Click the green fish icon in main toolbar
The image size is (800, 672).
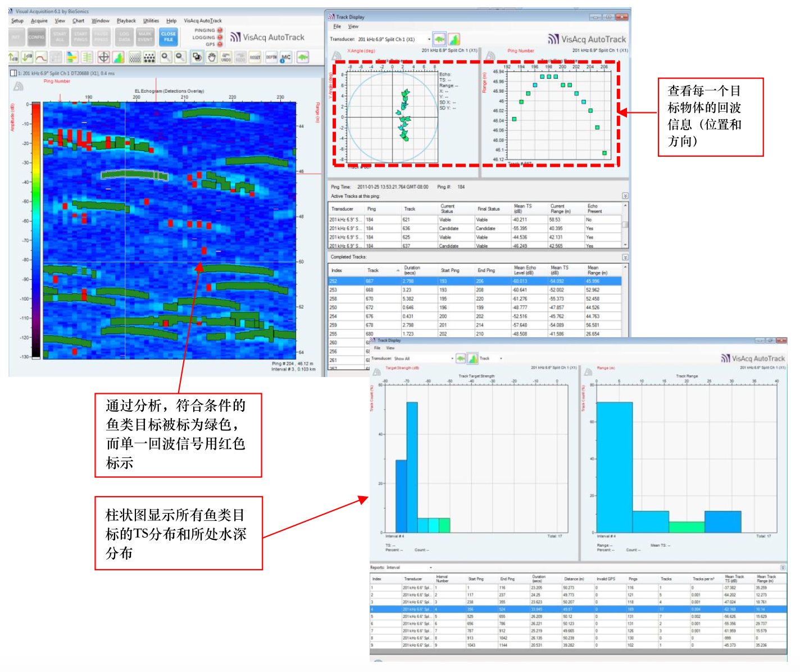[303, 57]
